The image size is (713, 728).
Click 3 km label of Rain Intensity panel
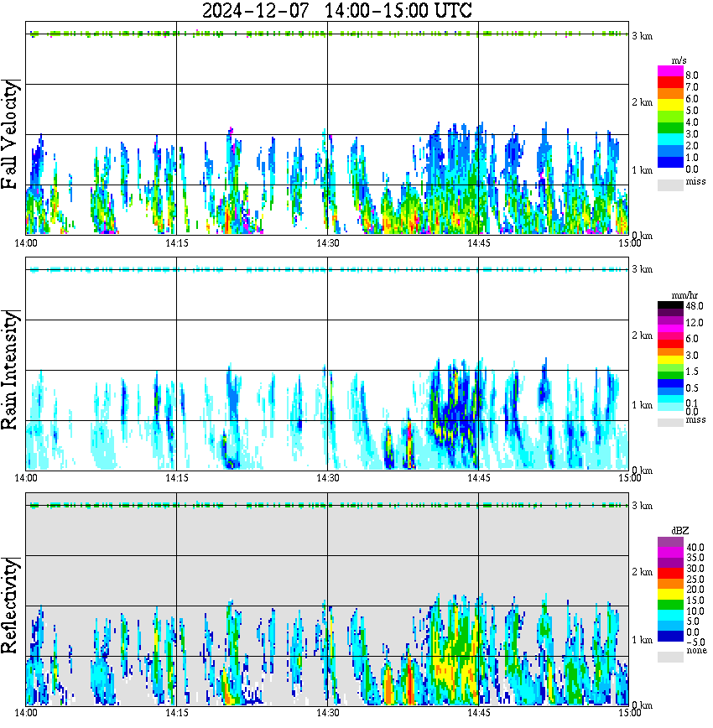pos(642,269)
